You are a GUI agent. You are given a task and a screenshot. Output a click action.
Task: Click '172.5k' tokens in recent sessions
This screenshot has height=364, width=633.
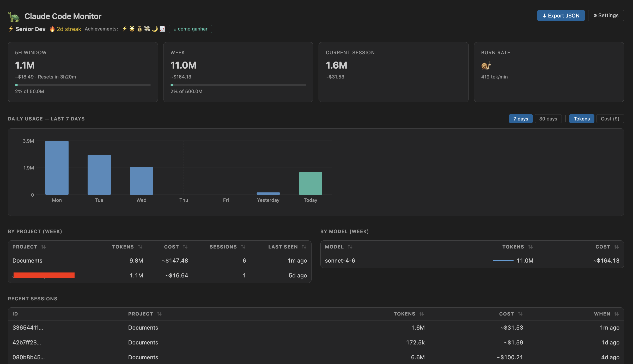(415, 343)
